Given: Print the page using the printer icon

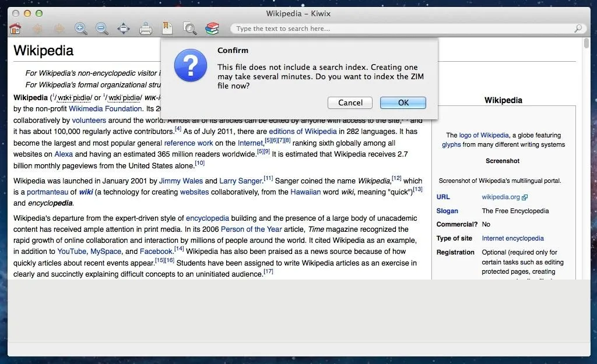Looking at the screenshot, I should click(x=145, y=29).
